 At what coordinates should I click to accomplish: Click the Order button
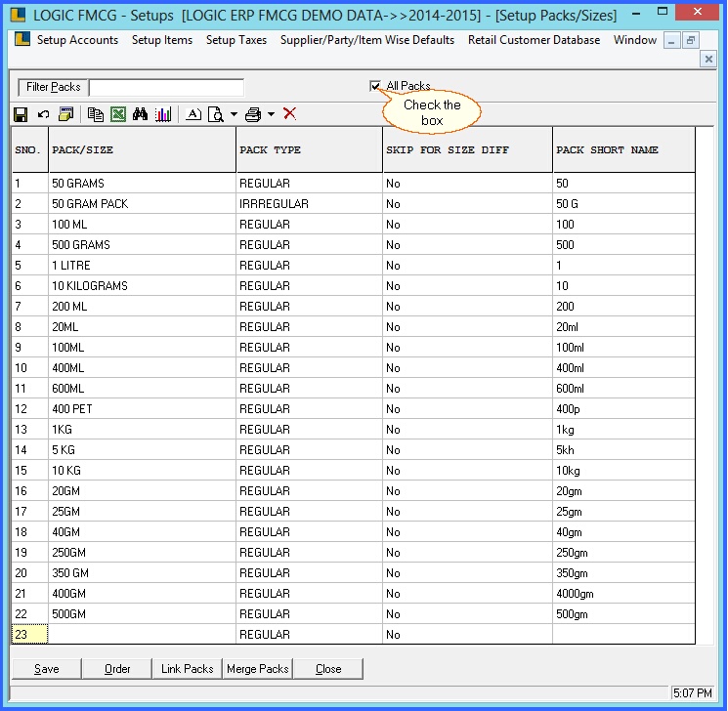pyautogui.click(x=117, y=669)
